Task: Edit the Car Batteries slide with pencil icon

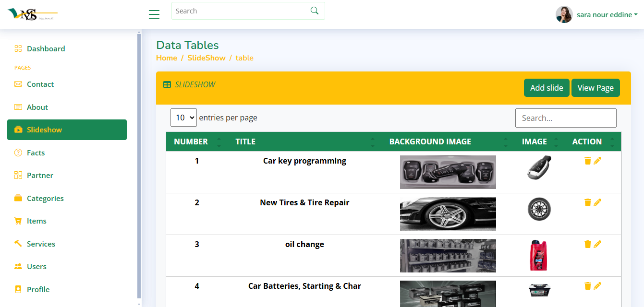Action: (x=597, y=286)
